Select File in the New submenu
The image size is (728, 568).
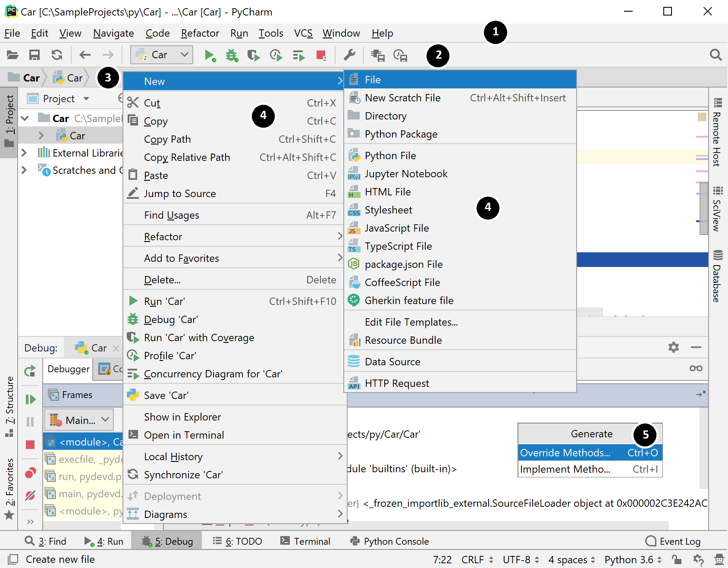coord(460,80)
